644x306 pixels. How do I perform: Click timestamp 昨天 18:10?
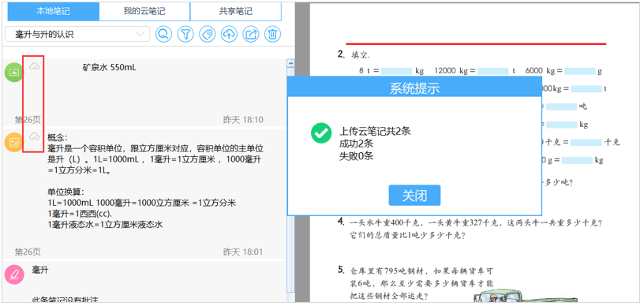pyautogui.click(x=243, y=120)
